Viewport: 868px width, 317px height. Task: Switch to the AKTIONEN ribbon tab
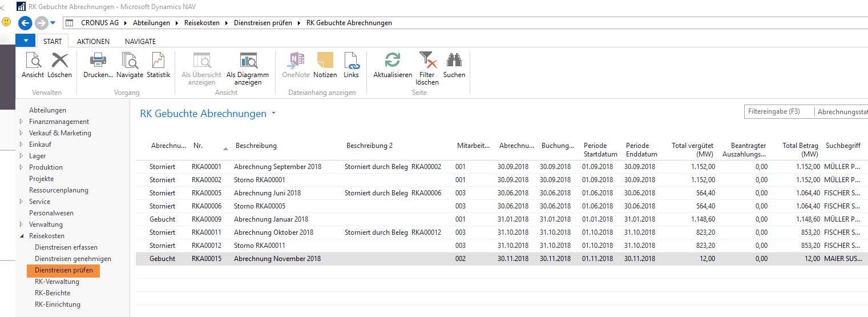93,41
